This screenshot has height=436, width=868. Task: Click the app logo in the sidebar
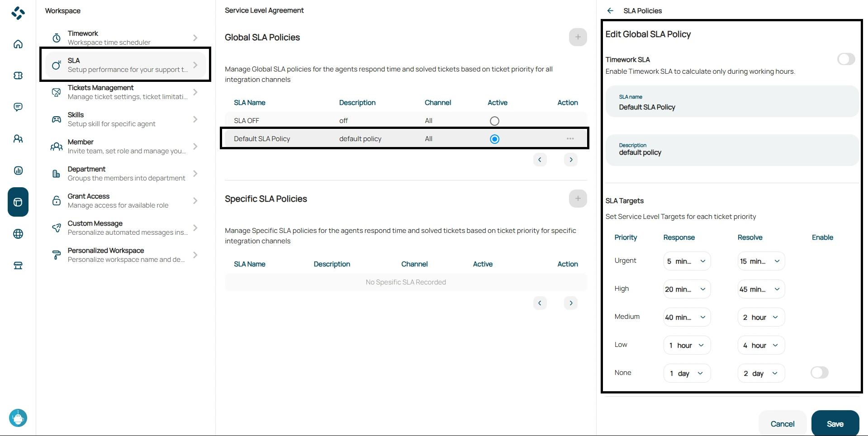(18, 13)
